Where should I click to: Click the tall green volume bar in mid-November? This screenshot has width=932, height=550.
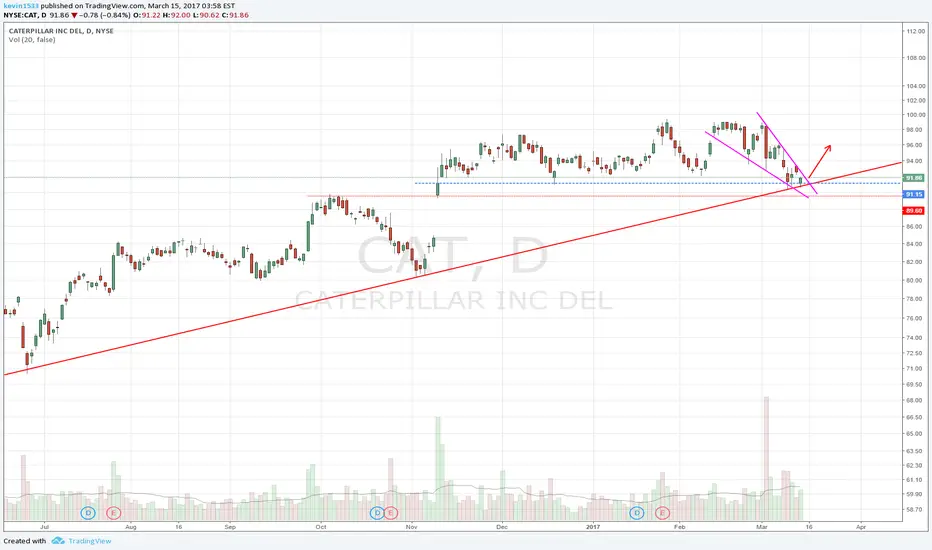tap(438, 469)
